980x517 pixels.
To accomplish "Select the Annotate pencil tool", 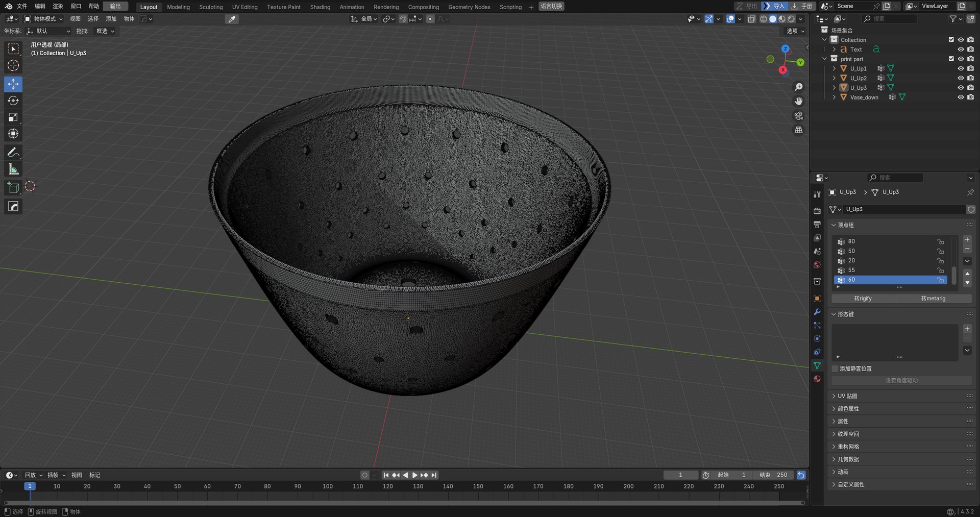I will pyautogui.click(x=13, y=153).
